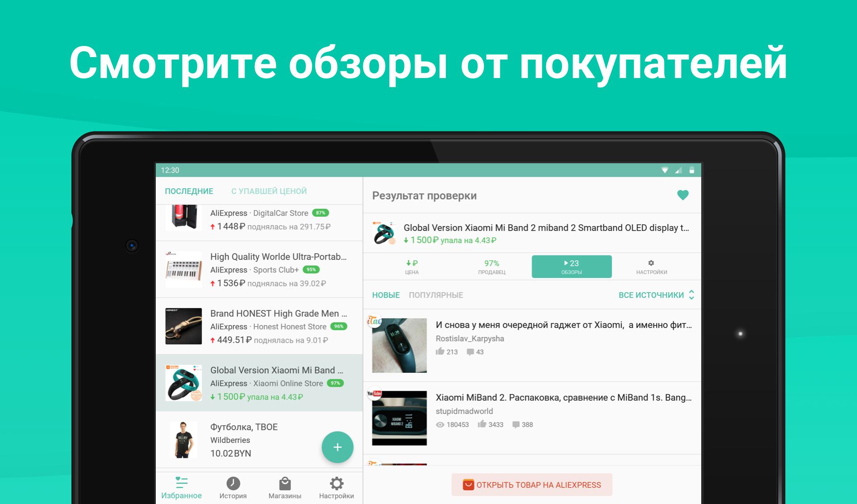857x504 pixels.
Task: Click the stupidmadworld author name
Action: pyautogui.click(x=464, y=411)
